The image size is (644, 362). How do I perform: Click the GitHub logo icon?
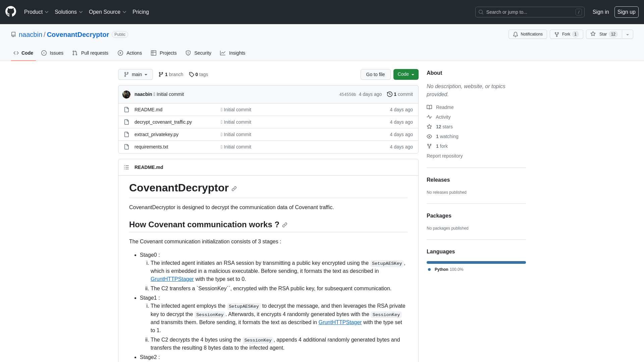11,12
